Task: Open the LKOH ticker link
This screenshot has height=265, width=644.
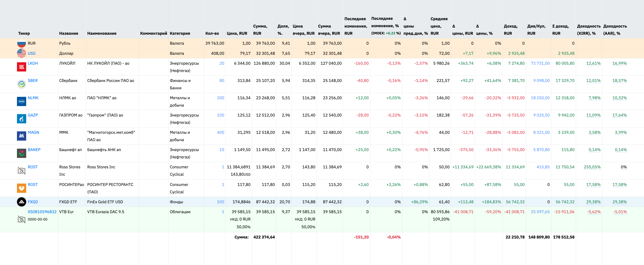Action: (33, 63)
